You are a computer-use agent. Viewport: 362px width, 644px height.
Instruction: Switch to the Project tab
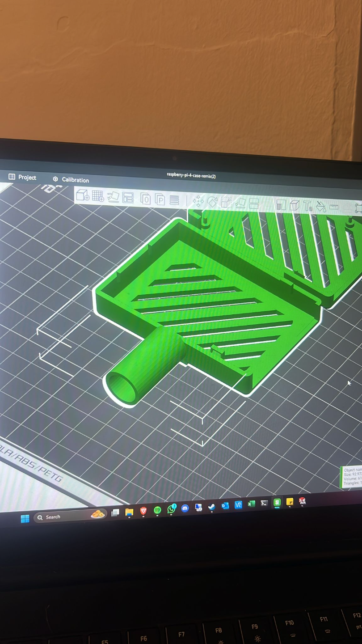pyautogui.click(x=22, y=177)
